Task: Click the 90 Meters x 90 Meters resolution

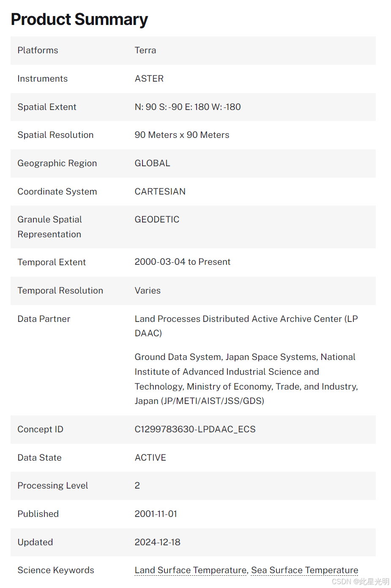Action: pos(182,135)
